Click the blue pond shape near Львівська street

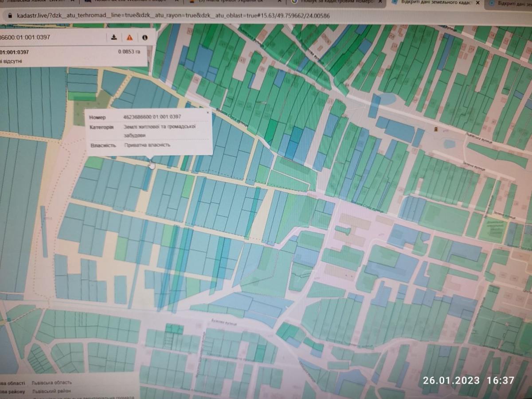(x=384, y=99)
